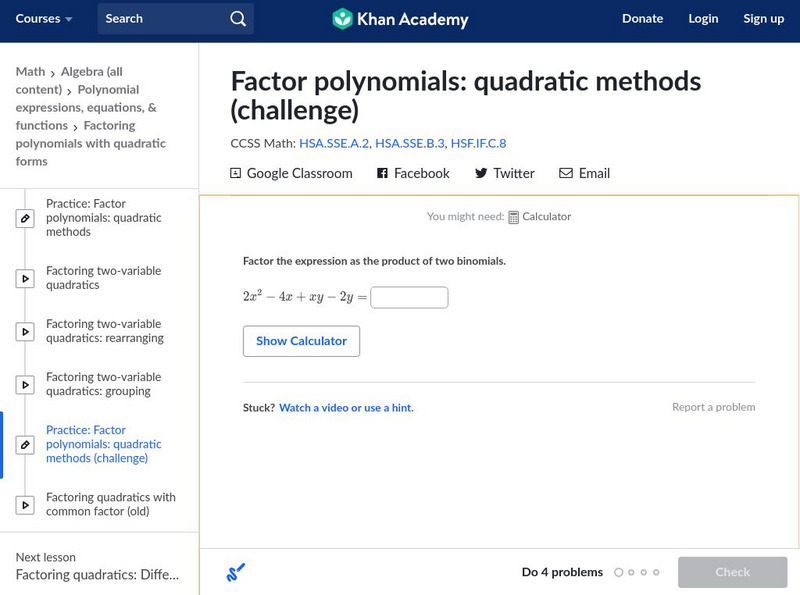
Task: Click the Report a problem link
Action: click(x=713, y=407)
